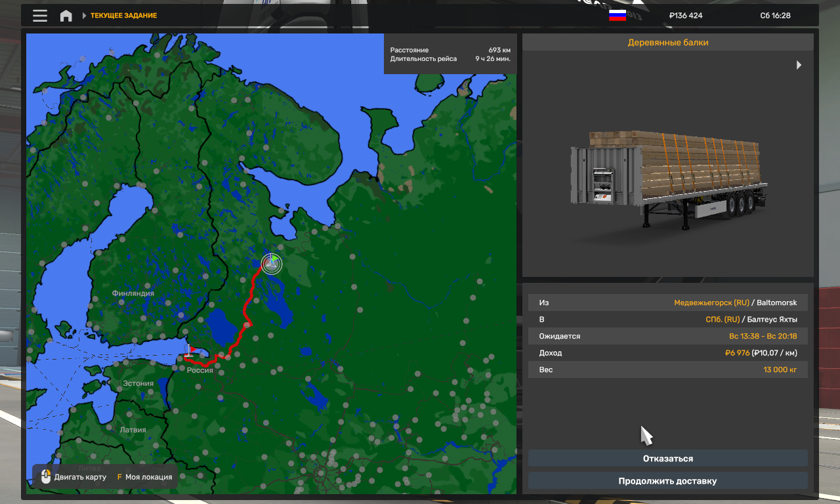
Task: Click the truck position marker on map
Action: [x=271, y=263]
